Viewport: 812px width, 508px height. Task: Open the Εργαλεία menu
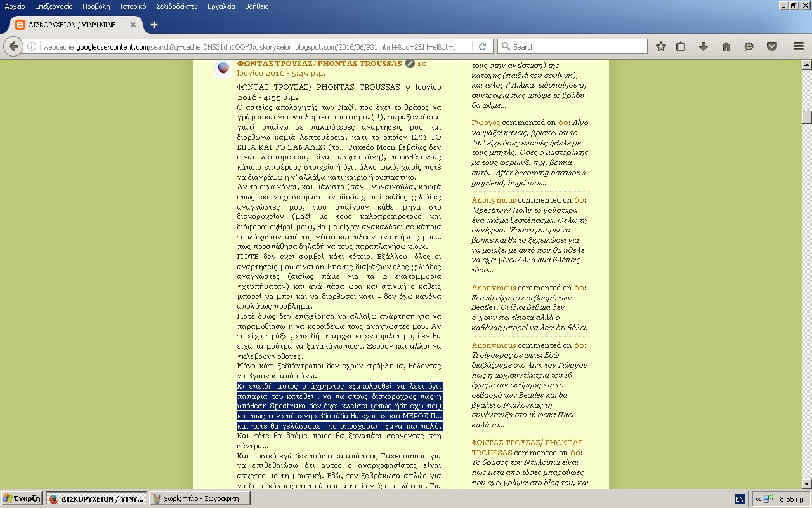(x=221, y=6)
